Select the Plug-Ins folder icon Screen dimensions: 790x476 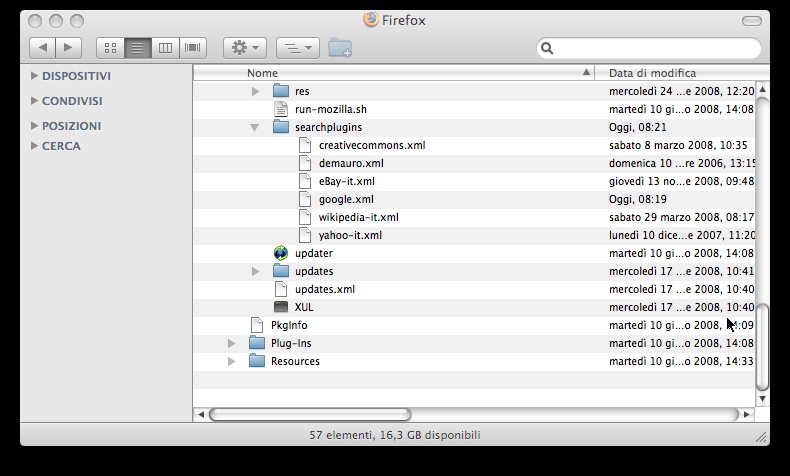click(x=257, y=343)
